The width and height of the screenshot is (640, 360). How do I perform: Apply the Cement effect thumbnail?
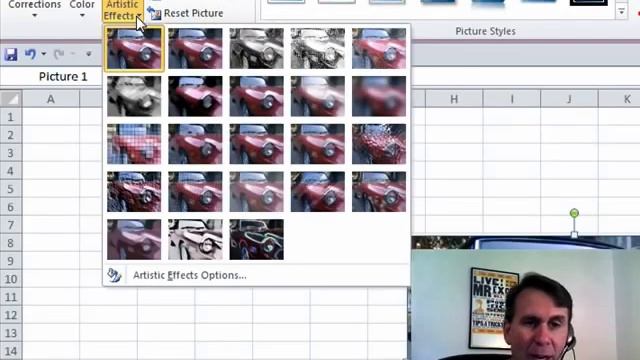pyautogui.click(x=134, y=191)
